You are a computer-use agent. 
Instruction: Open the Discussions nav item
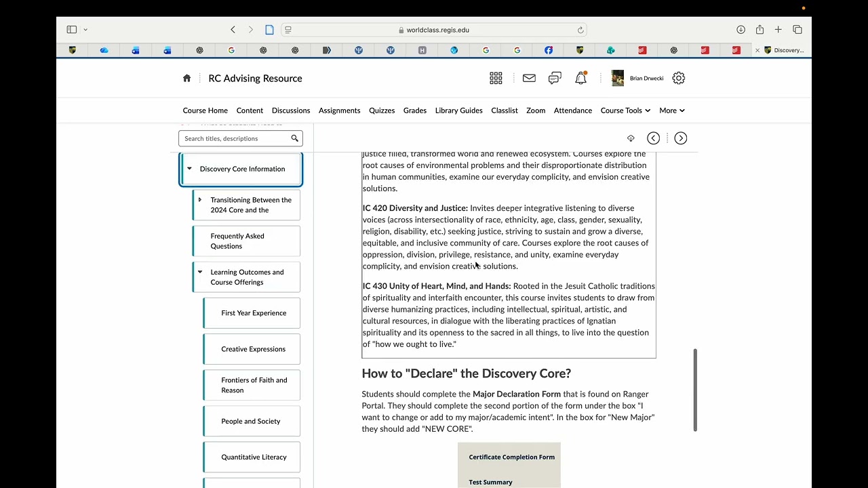291,110
